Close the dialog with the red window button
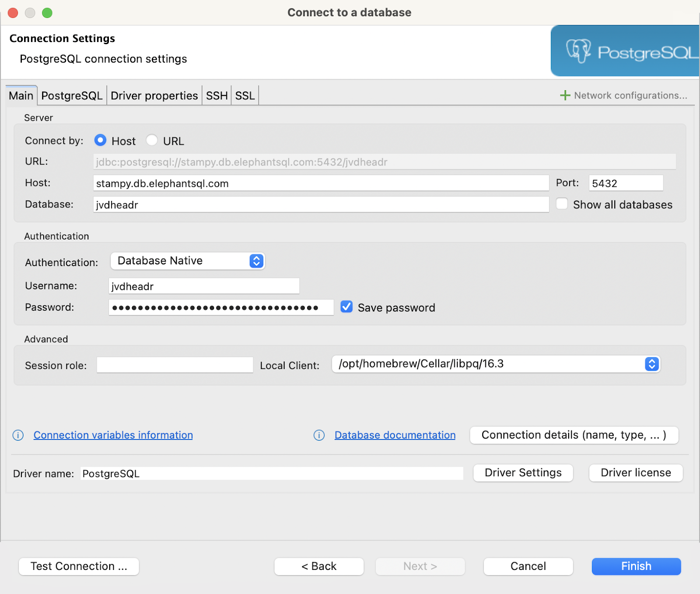Viewport: 700px width, 594px height. pos(13,13)
